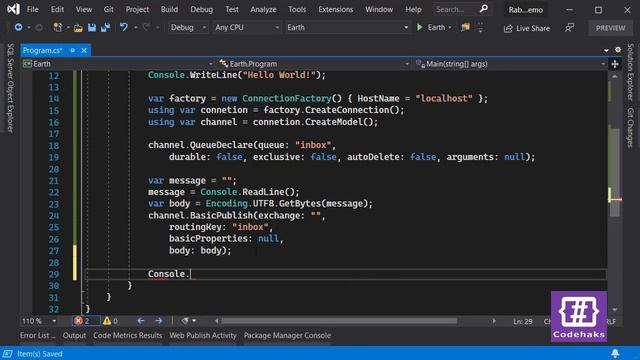The image size is (640, 360).
Task: Click the Save All toolbar icon
Action: pyautogui.click(x=106, y=27)
